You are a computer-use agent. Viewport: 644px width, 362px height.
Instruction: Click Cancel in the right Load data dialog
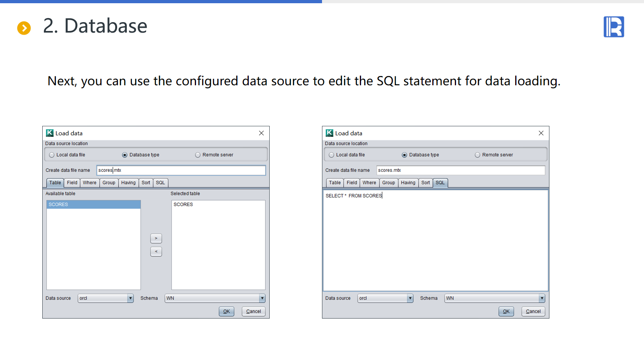pos(533,311)
